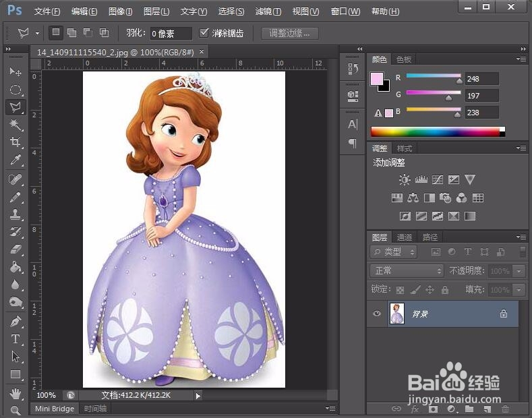This screenshot has width=532, height=418.
Task: Click the foreground color swatch
Action: pyautogui.click(x=377, y=79)
